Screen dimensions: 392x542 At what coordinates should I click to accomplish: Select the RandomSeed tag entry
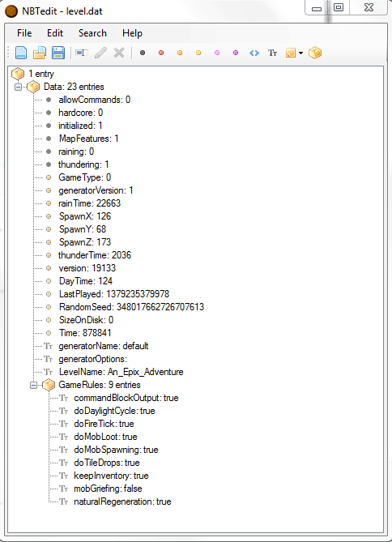tap(131, 307)
